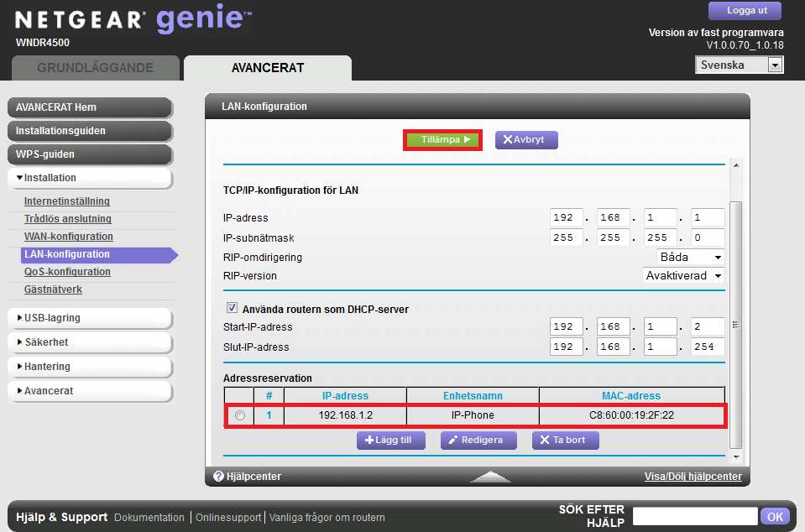Image resolution: width=805 pixels, height=532 pixels.
Task: Select the radio button for reservation row 1
Action: click(x=240, y=415)
